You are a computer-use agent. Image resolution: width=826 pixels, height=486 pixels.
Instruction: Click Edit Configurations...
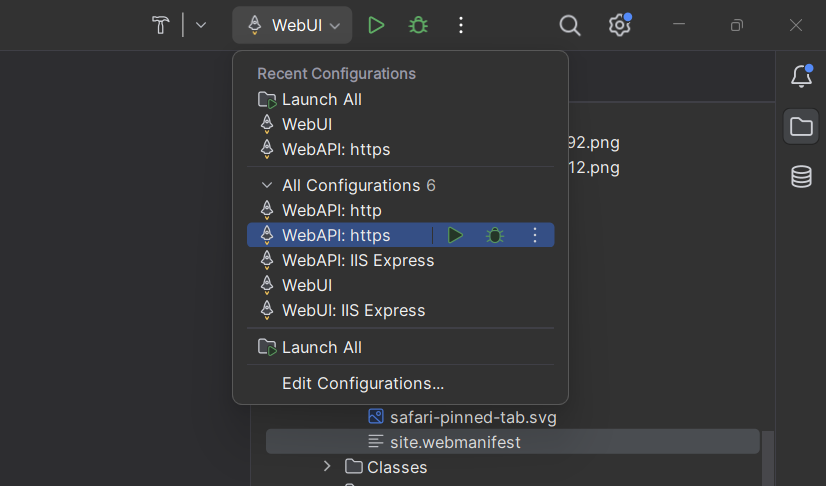(x=362, y=383)
